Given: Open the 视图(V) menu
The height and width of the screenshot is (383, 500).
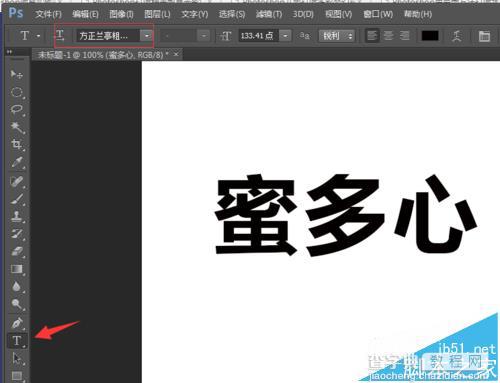Looking at the screenshot, I should pos(338,14).
